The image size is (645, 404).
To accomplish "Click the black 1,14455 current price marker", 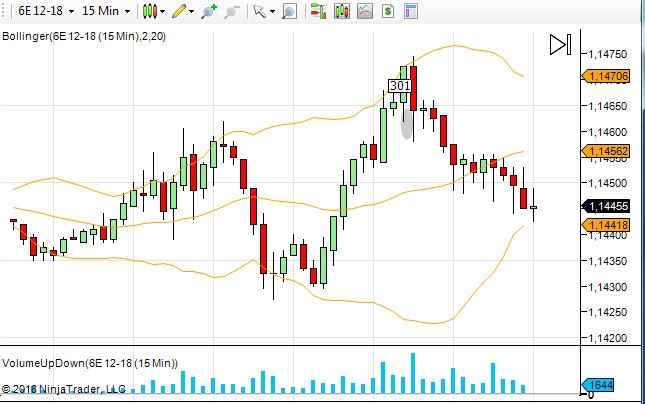I will point(607,206).
